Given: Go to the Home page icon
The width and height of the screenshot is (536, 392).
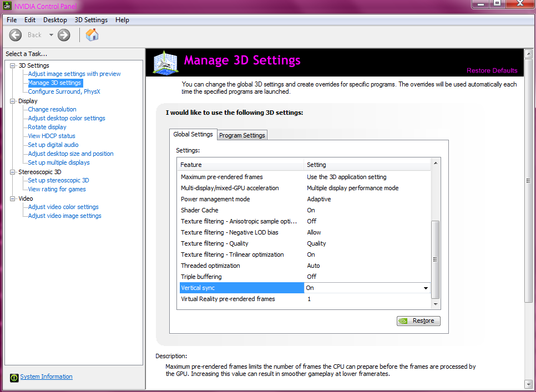Looking at the screenshot, I should (92, 35).
